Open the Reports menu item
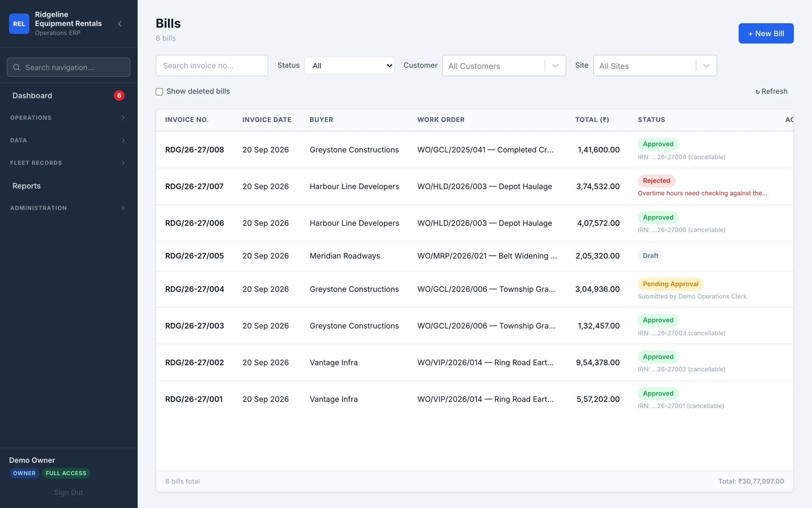The height and width of the screenshot is (508, 812). [68, 186]
